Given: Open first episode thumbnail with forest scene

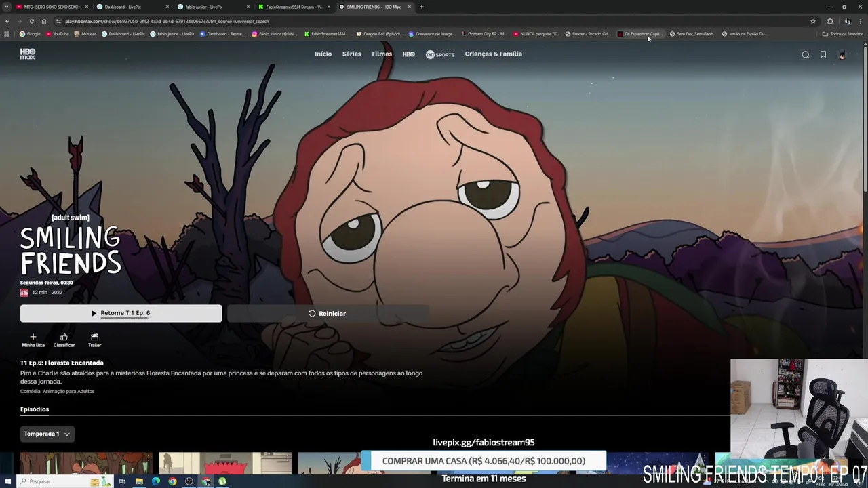Looking at the screenshot, I should [86, 464].
